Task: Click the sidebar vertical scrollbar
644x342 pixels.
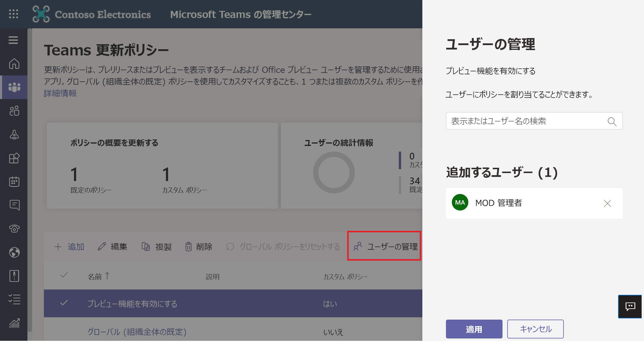Action: coord(29,180)
